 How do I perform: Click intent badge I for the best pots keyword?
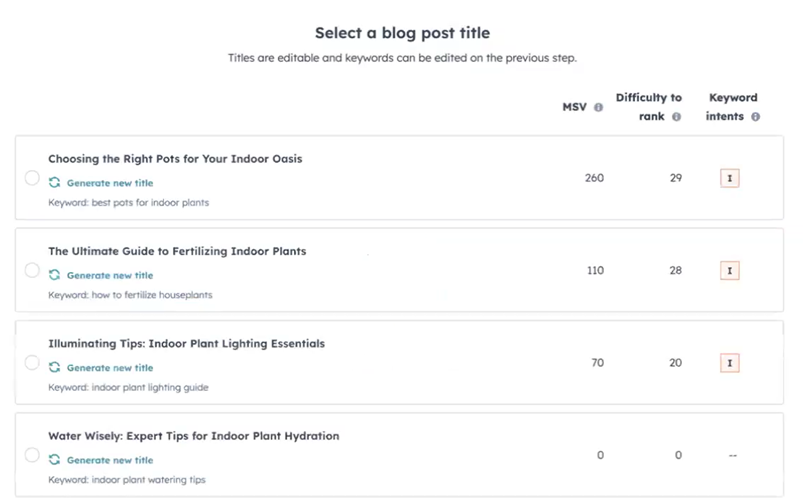730,178
